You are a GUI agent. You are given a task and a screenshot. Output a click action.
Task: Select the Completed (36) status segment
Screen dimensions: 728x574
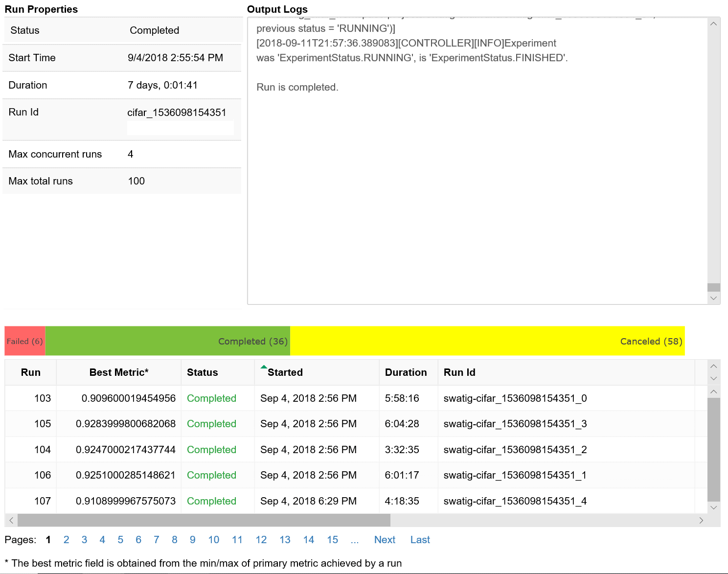[x=168, y=341]
